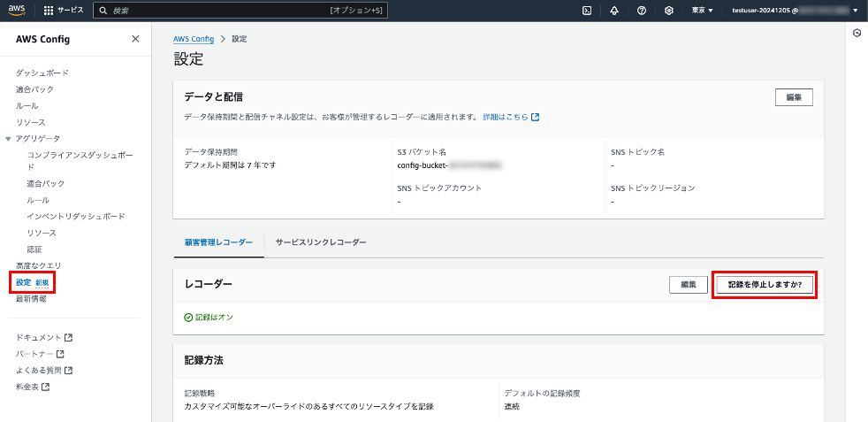The image size is (868, 422).
Task: Close the AWS Config side panel
Action: 135,39
